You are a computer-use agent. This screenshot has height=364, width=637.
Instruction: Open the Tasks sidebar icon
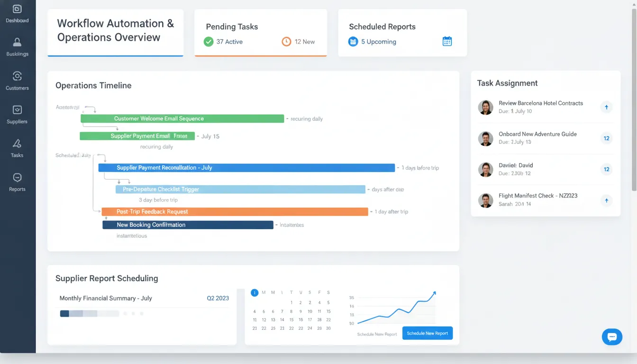click(x=17, y=144)
